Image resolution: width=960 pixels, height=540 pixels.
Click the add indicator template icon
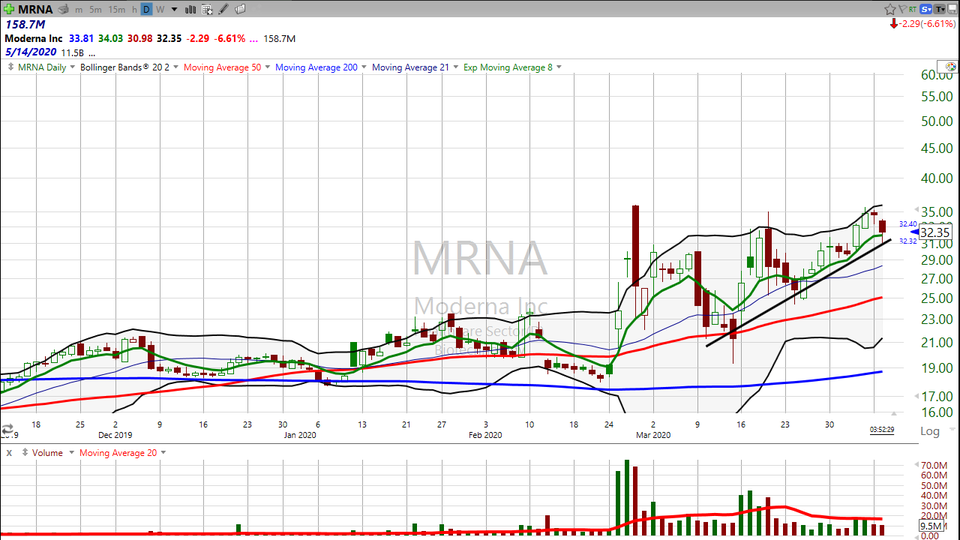point(207,9)
